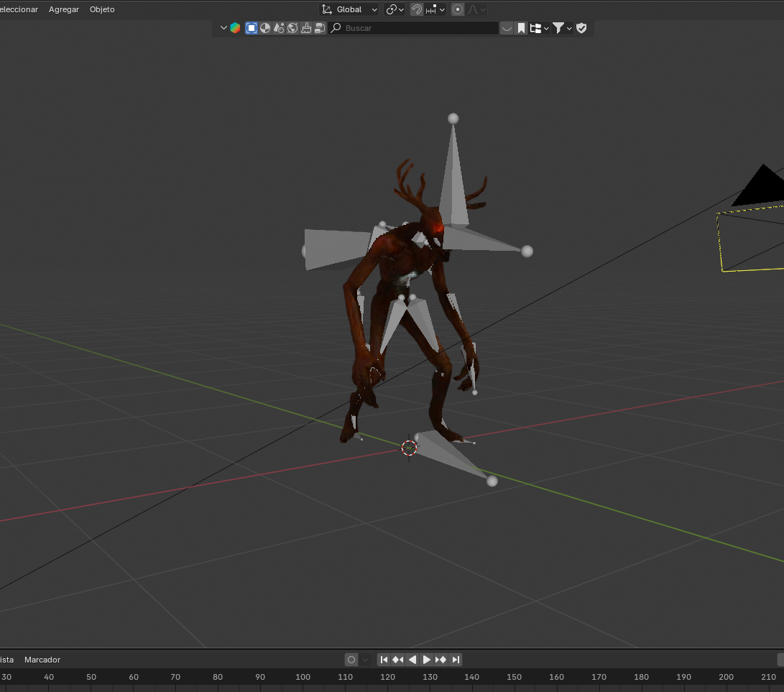This screenshot has height=692, width=784.
Task: Toggle the magnet snap button
Action: (416, 9)
